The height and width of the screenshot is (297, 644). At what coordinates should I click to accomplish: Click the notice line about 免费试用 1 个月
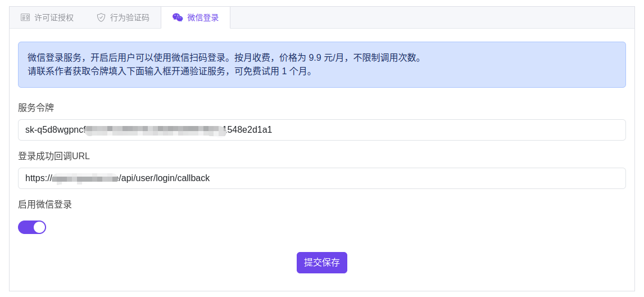pos(170,71)
